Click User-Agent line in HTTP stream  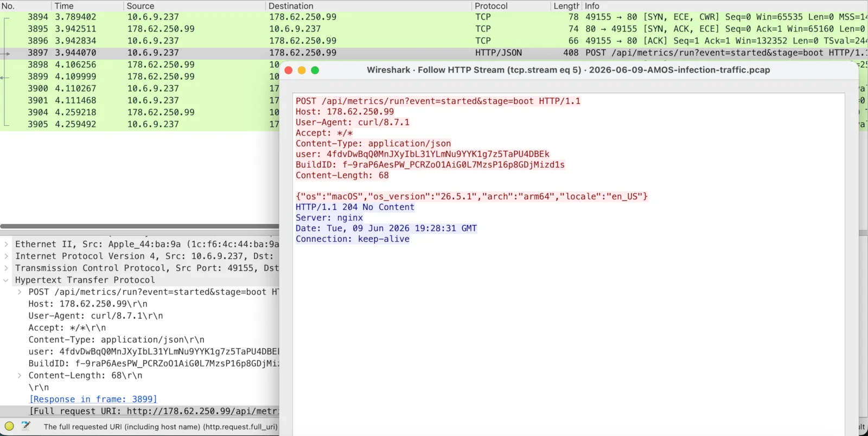(x=353, y=123)
